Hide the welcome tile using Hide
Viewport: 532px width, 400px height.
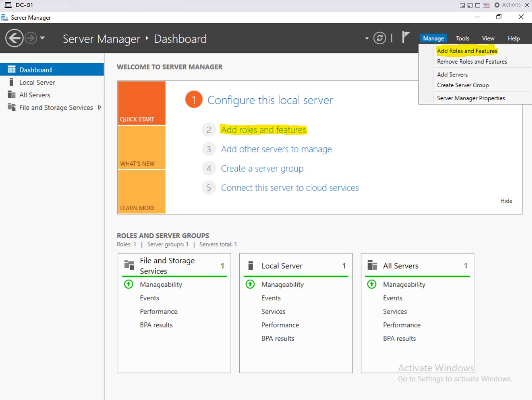(506, 201)
